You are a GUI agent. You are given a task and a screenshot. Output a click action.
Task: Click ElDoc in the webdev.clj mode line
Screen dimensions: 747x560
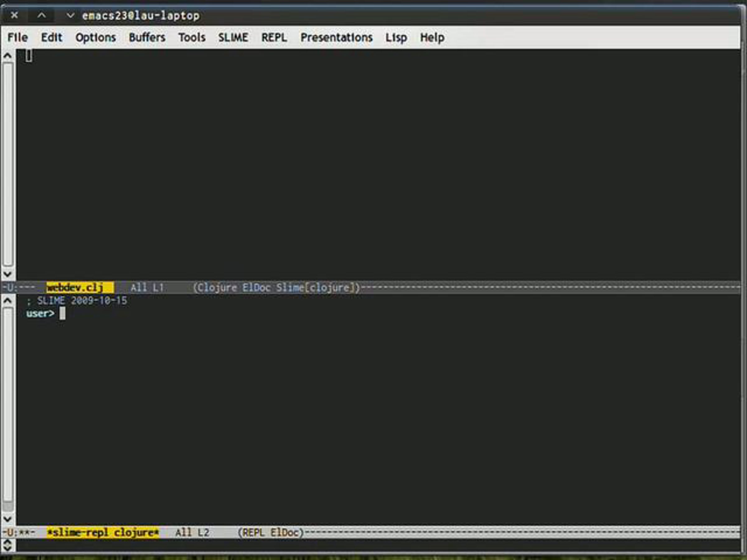pos(256,287)
